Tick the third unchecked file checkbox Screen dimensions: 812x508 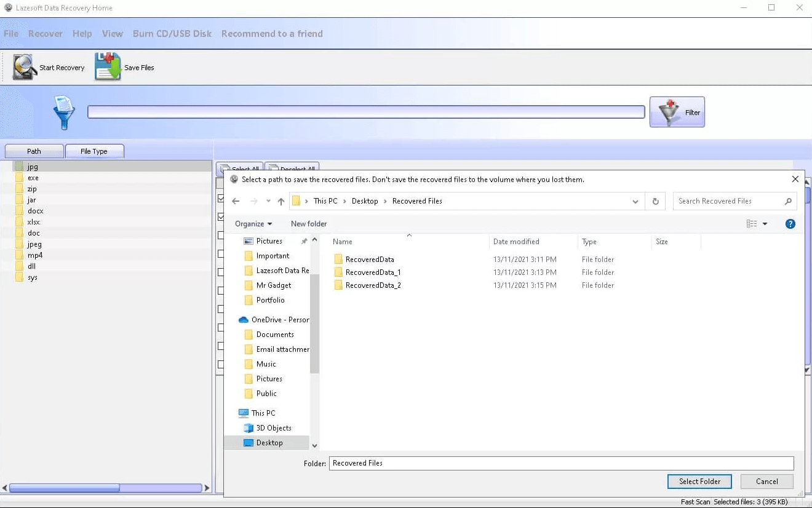click(221, 236)
